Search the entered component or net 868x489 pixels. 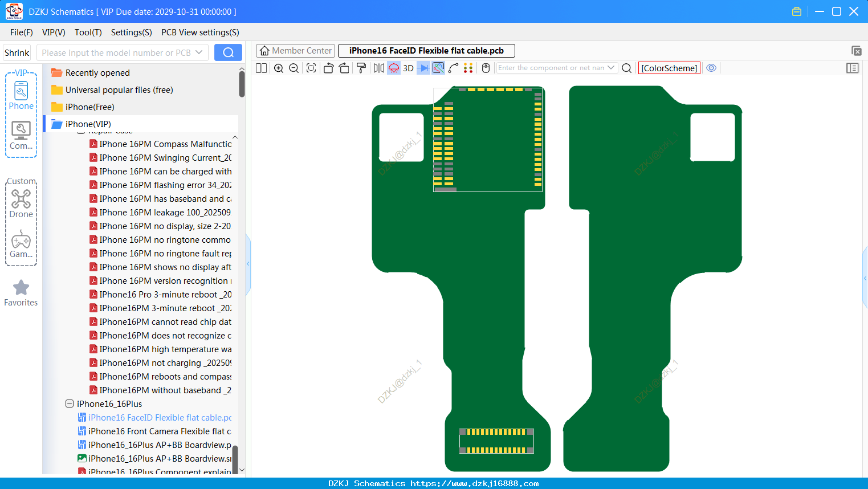point(626,68)
